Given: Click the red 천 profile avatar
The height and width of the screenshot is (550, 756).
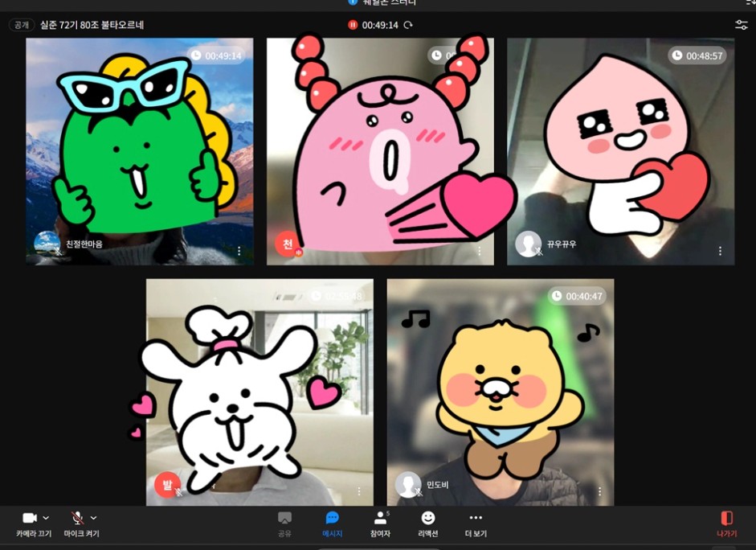Looking at the screenshot, I should pos(288,244).
